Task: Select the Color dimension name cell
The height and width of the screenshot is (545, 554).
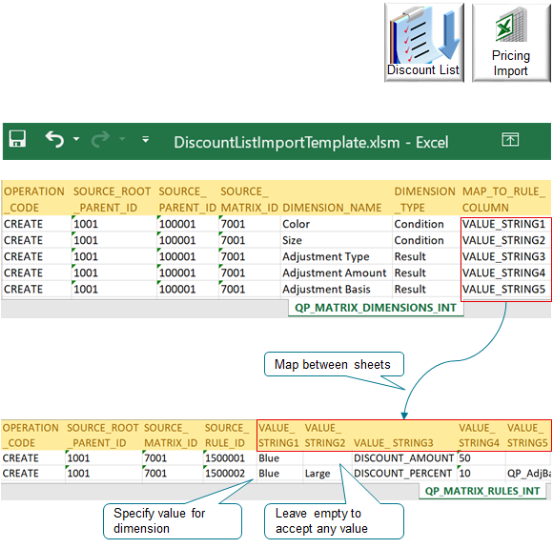Action: click(x=336, y=224)
